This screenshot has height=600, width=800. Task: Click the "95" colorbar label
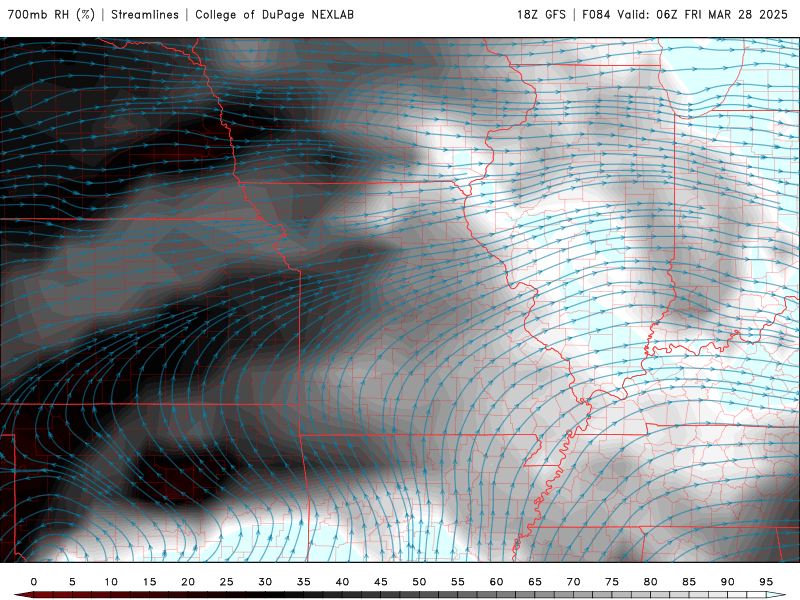point(766,582)
